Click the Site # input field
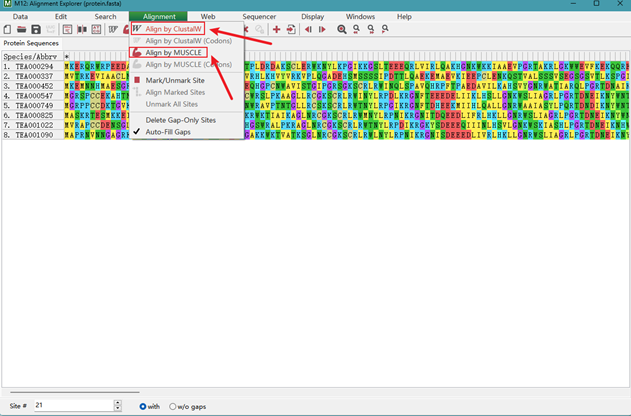 (74, 406)
